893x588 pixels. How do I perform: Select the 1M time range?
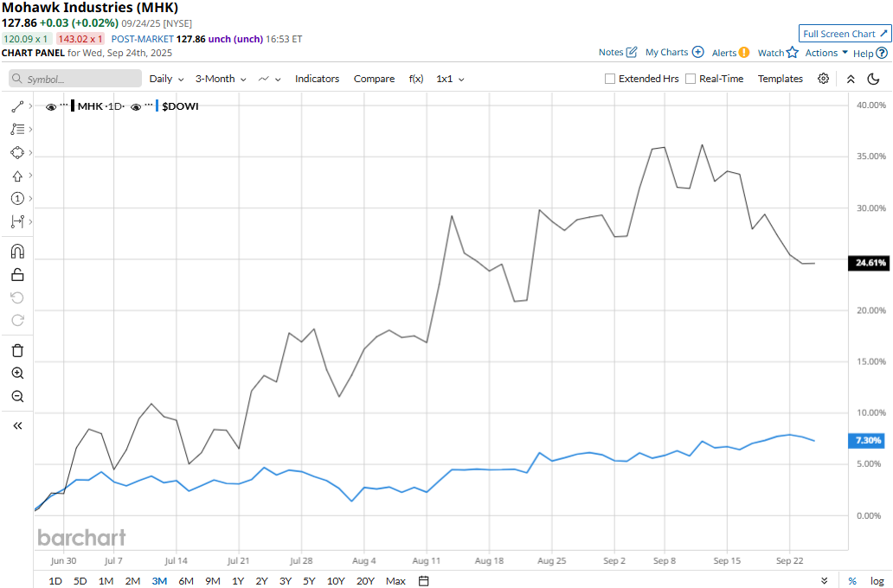point(106,580)
